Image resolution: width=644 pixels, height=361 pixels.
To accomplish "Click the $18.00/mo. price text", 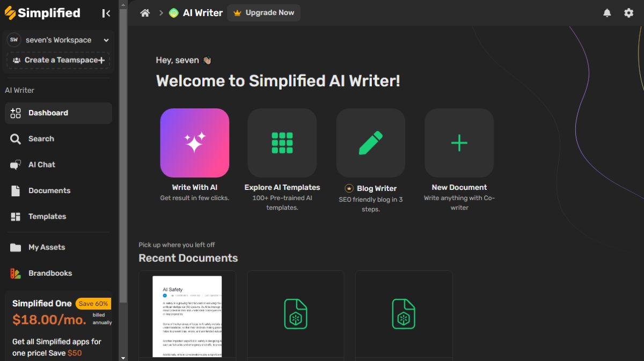I will [x=49, y=320].
